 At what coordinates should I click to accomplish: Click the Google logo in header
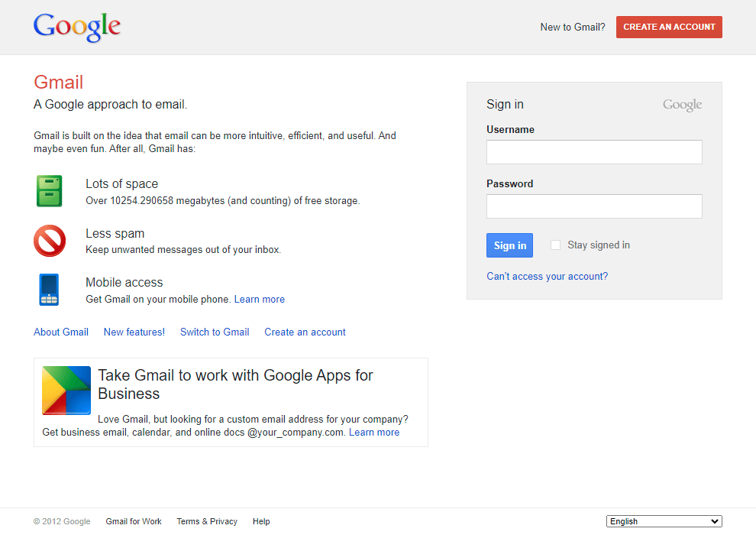coord(76,27)
